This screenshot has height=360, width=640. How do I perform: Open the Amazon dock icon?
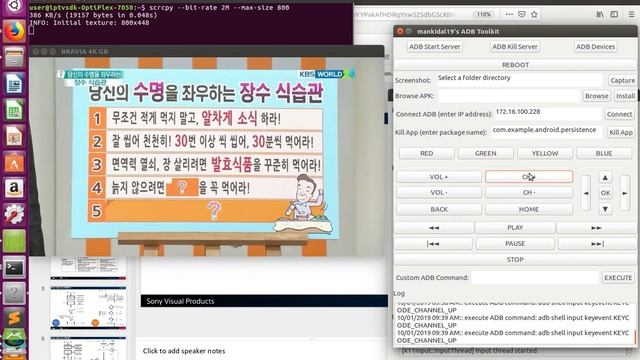click(14, 188)
